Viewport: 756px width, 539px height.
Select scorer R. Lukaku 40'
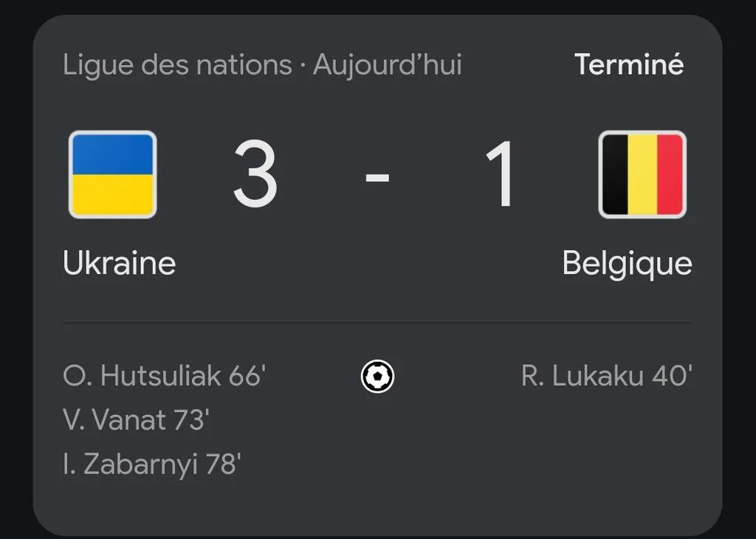(x=607, y=376)
